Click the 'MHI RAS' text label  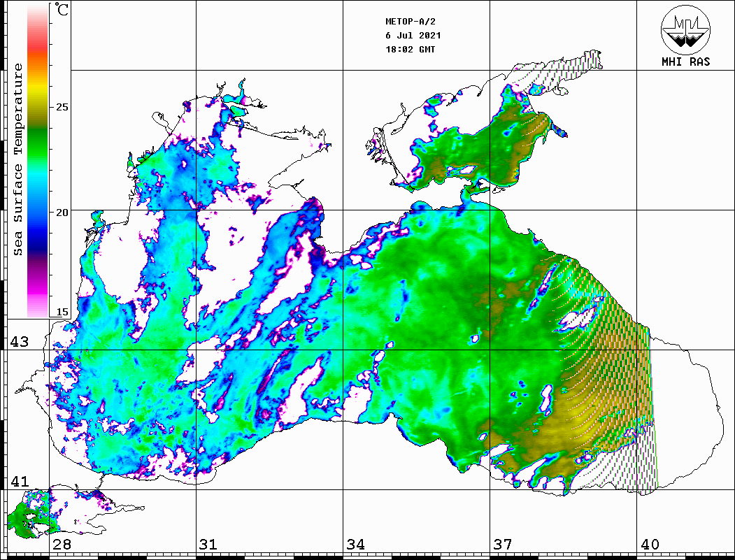(685, 62)
